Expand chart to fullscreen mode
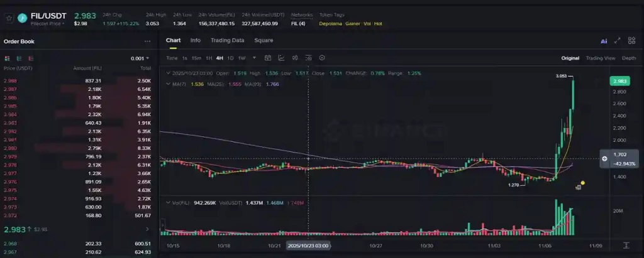 617,41
